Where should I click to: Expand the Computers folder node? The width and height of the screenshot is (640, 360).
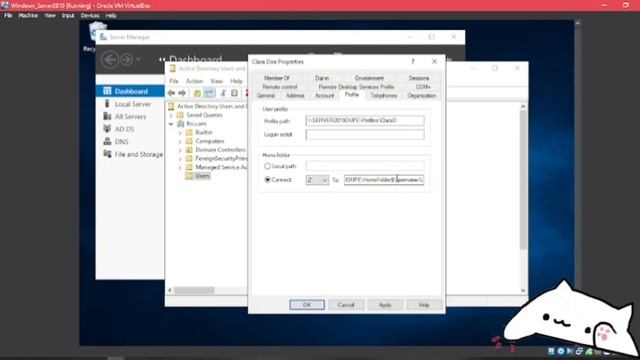pos(180,141)
